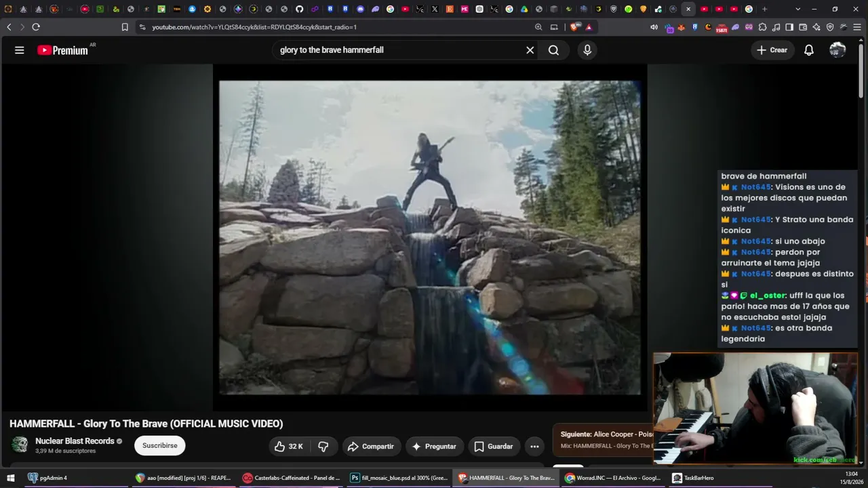Image resolution: width=868 pixels, height=488 pixels.
Task: Click the Preguntar button
Action: pyautogui.click(x=435, y=447)
